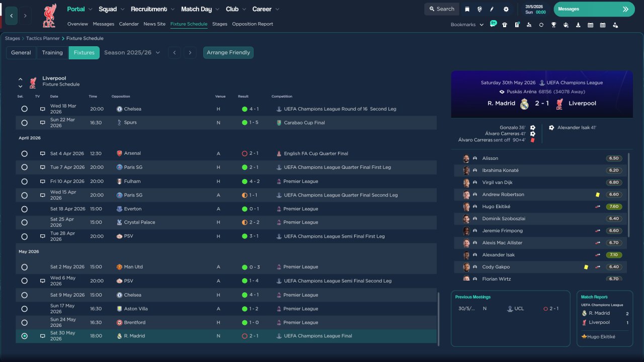Screen dimensions: 644x362
Task: Open the trophy bookmark shortcut icon
Action: pos(553,25)
